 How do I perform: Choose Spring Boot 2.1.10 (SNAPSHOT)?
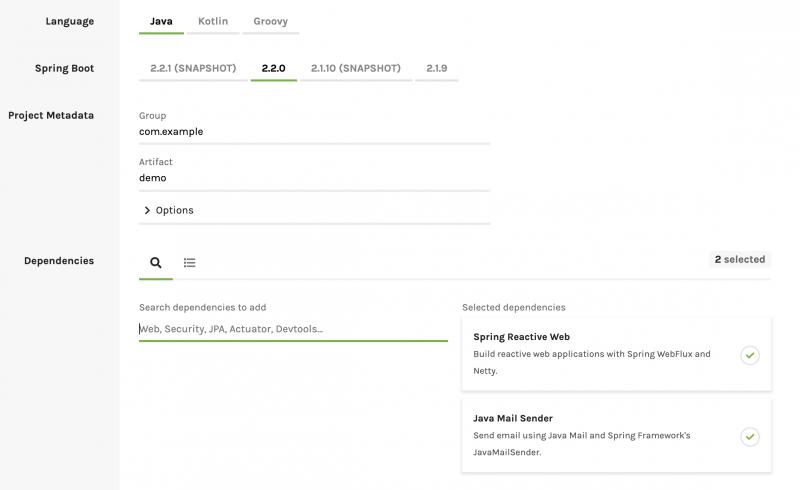tap(355, 68)
